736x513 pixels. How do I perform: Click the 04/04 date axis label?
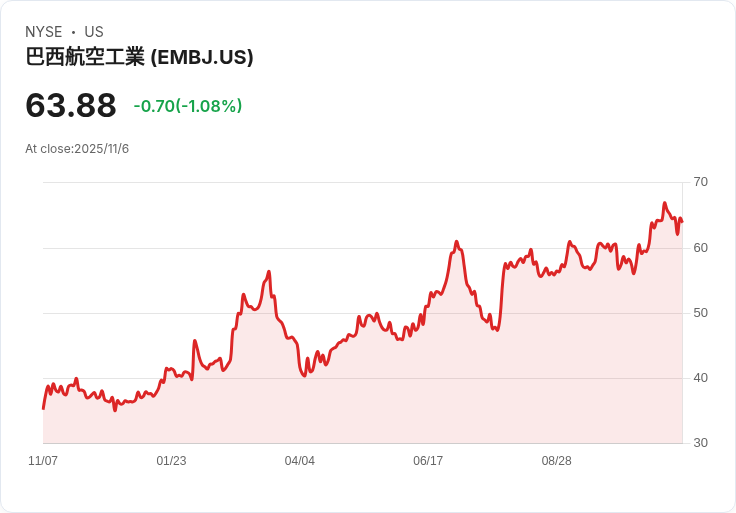(299, 461)
